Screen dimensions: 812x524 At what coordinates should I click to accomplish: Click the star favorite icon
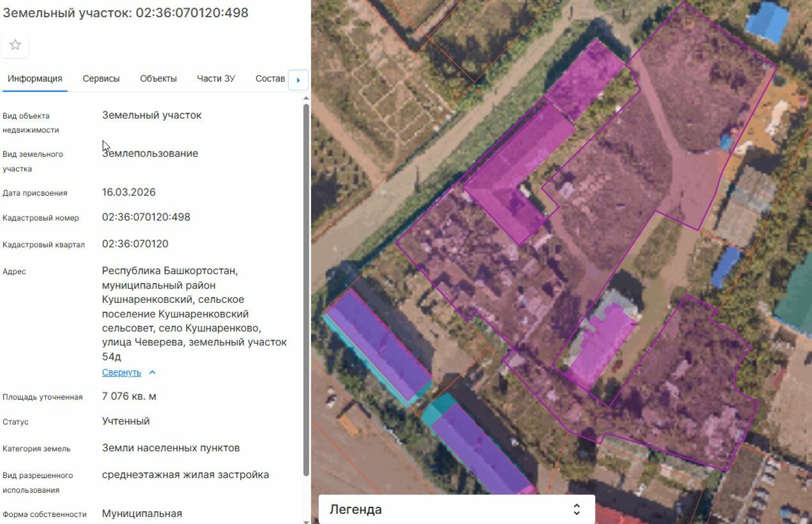click(x=15, y=45)
